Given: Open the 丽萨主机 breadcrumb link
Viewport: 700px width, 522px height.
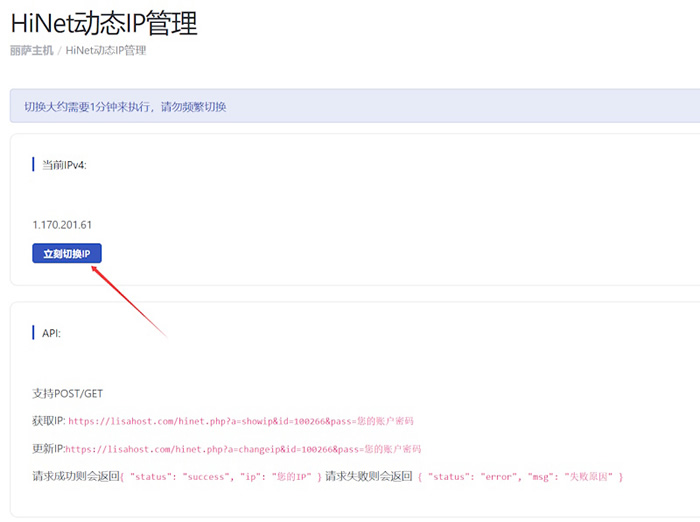Looking at the screenshot, I should (x=31, y=51).
